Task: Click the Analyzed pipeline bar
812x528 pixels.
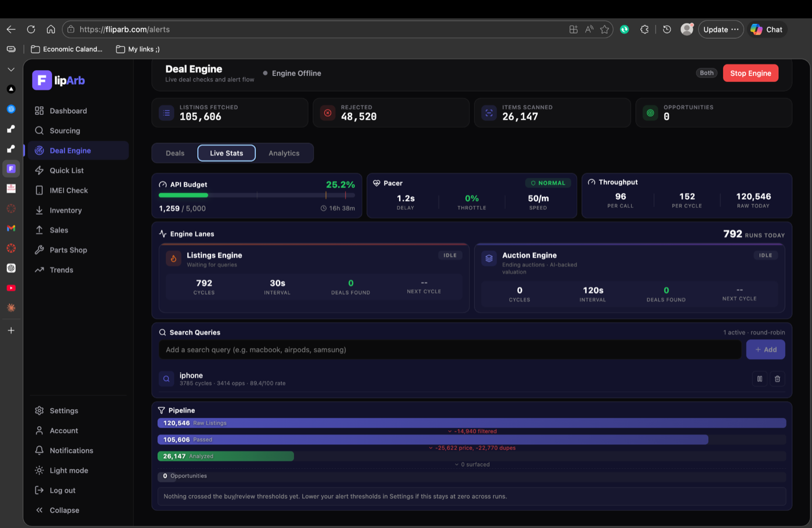Action: pos(226,456)
